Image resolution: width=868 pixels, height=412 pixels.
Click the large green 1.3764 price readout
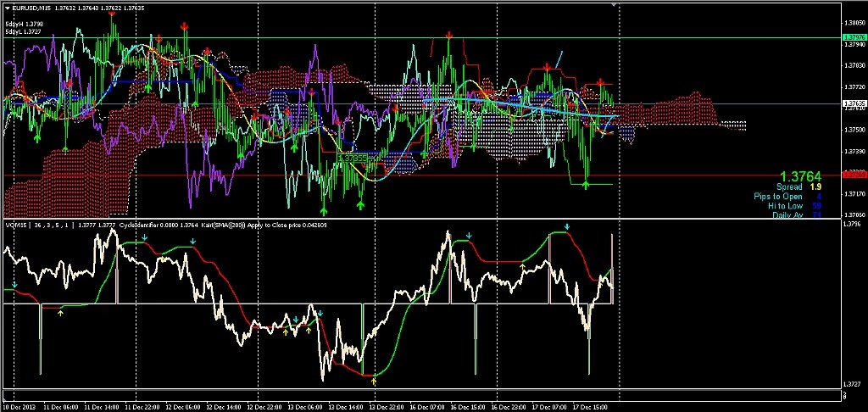click(800, 176)
